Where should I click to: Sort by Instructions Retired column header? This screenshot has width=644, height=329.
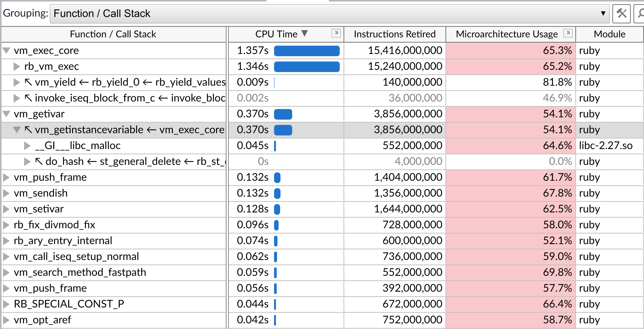[x=395, y=34]
